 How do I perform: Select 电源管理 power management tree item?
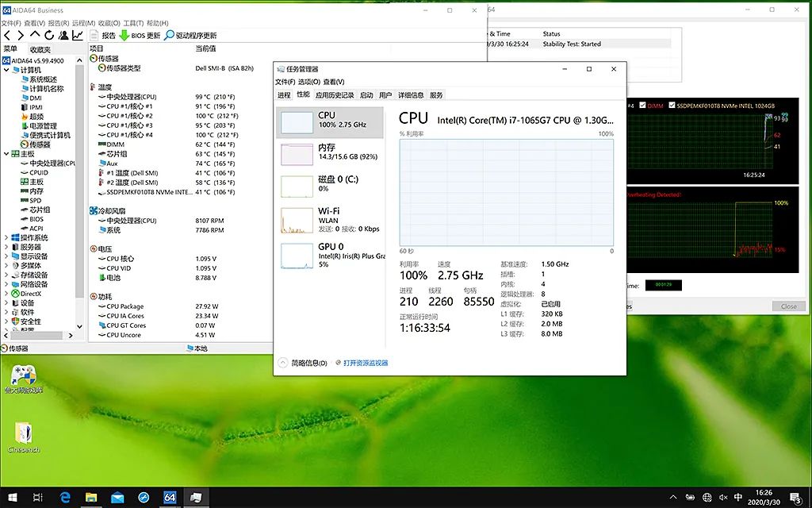tap(39, 126)
